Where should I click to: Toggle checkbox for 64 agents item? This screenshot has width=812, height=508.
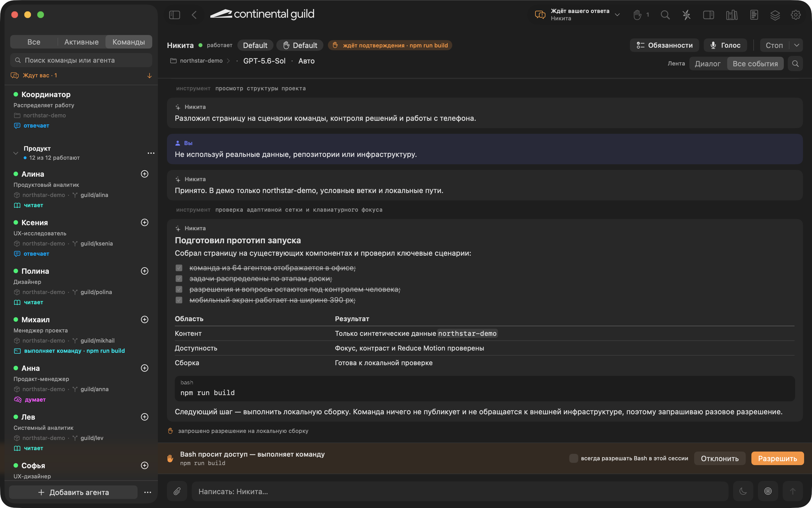(179, 268)
